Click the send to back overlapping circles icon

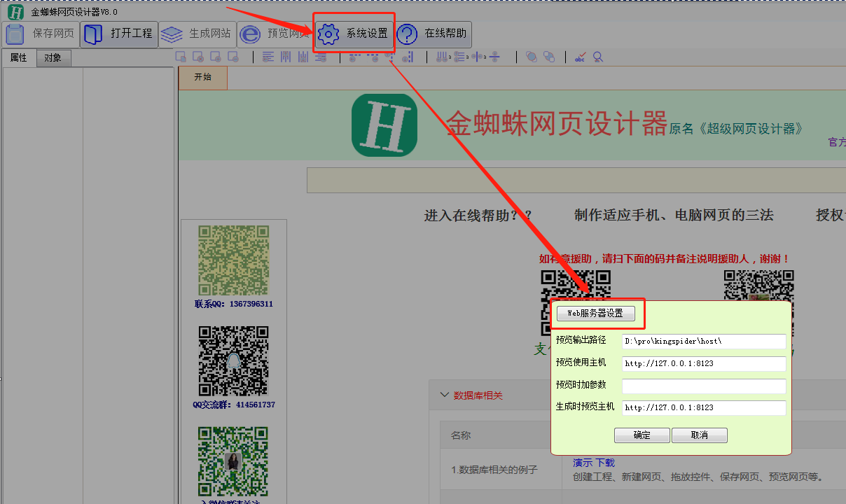(549, 57)
